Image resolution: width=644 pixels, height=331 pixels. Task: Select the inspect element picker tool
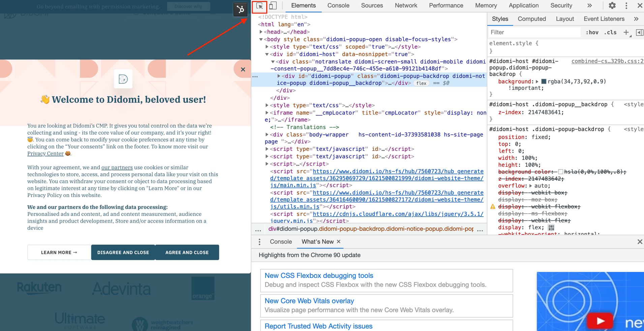259,6
